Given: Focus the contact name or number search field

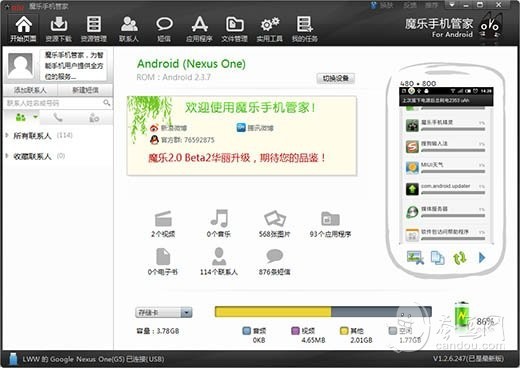Looking at the screenshot, I should pyautogui.click(x=53, y=103).
